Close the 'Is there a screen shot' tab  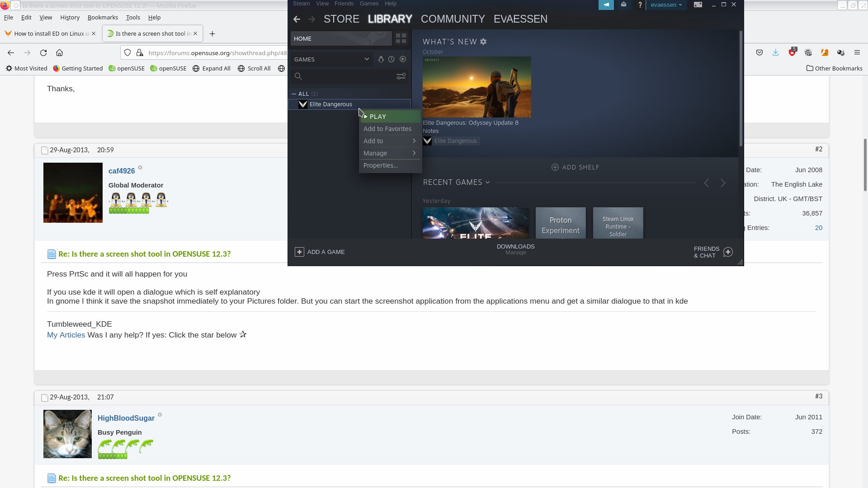(195, 33)
